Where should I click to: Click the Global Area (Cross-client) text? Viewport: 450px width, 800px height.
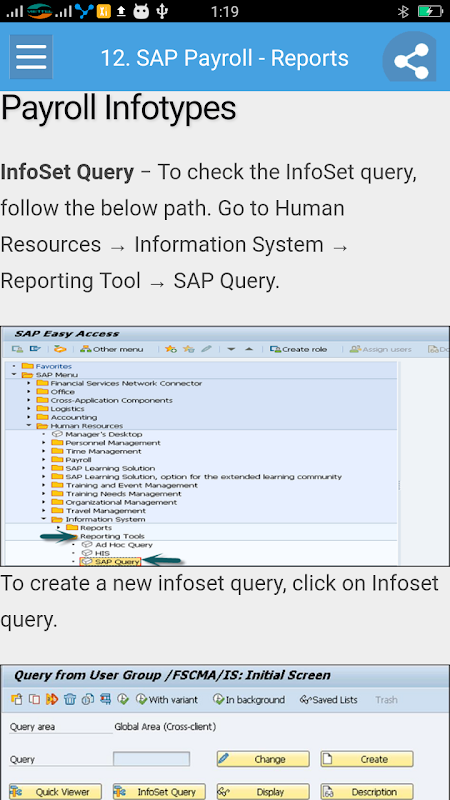click(165, 727)
